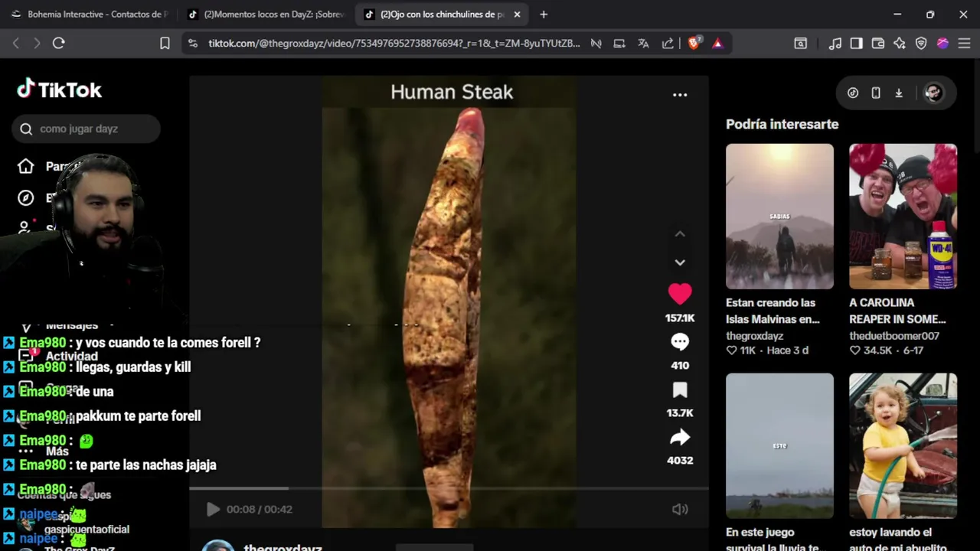
Task: Click the 'Podría interesarte' heading
Action: 782,124
